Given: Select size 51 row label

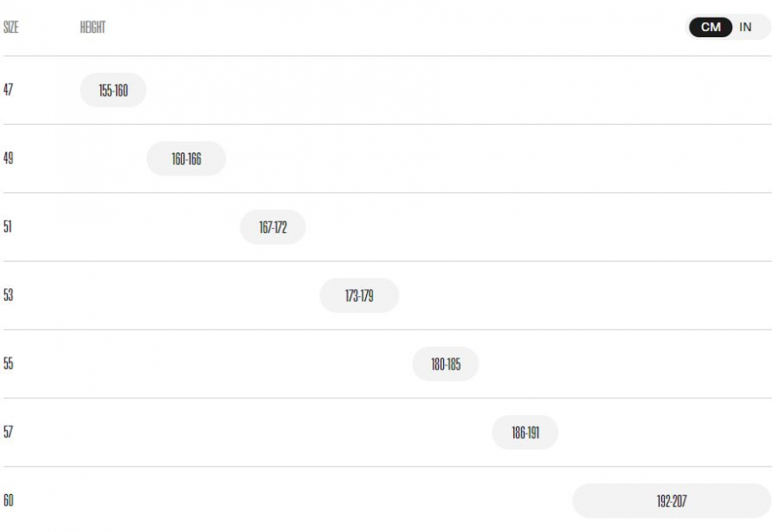Looking at the screenshot, I should point(7,227).
